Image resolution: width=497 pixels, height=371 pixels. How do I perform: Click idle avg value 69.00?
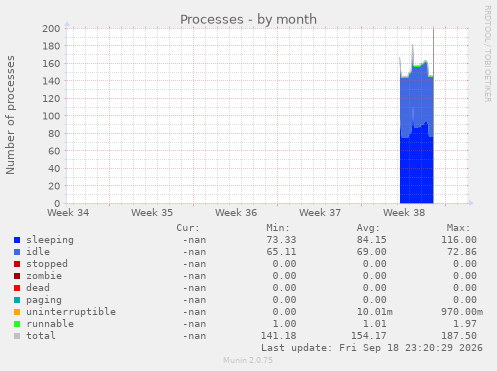(372, 252)
